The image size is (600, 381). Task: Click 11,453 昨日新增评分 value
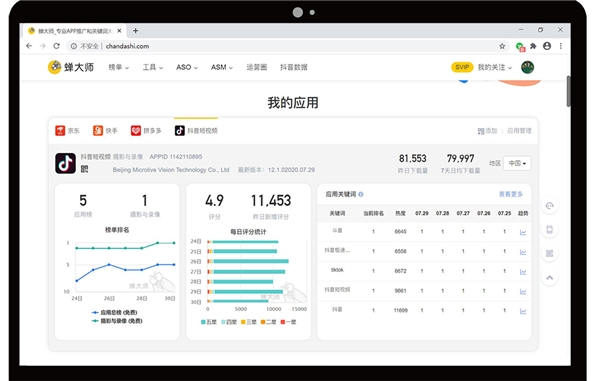pyautogui.click(x=271, y=201)
